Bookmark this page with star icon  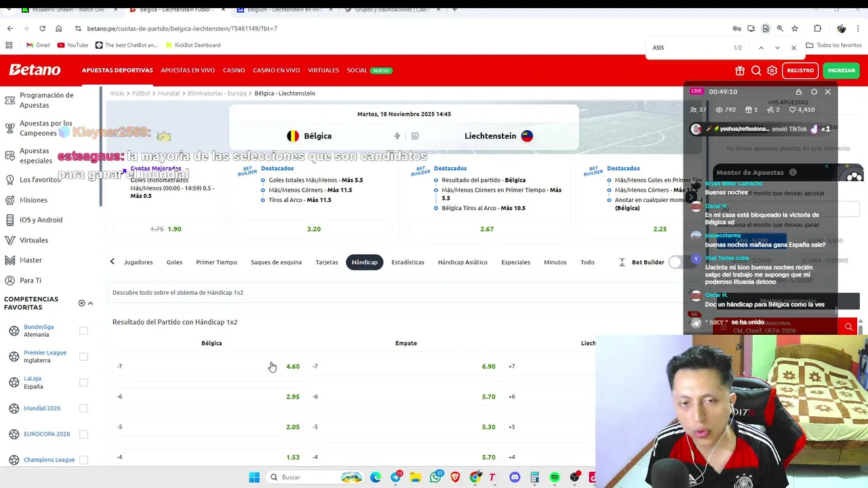795,28
